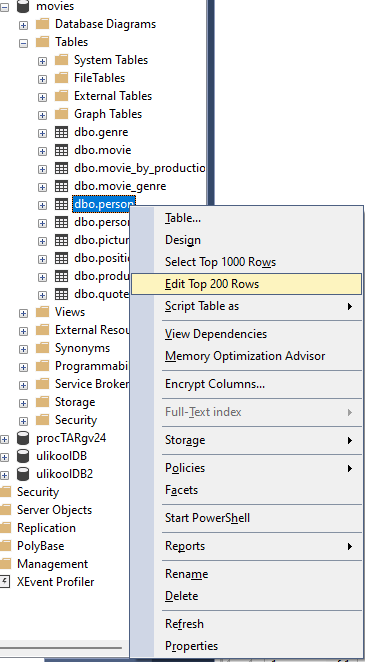Click the ulikoolIDB2 database icon

point(23,475)
